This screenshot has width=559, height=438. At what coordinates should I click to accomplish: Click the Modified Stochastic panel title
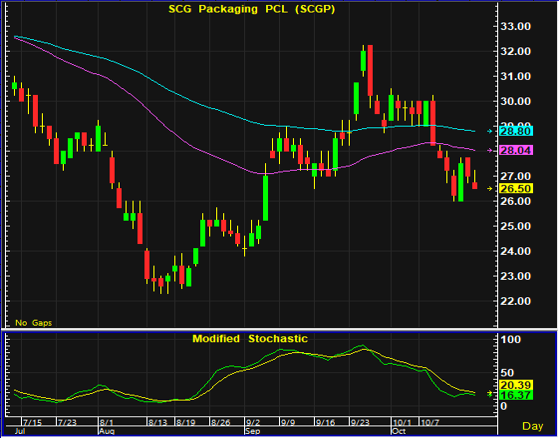250,338
